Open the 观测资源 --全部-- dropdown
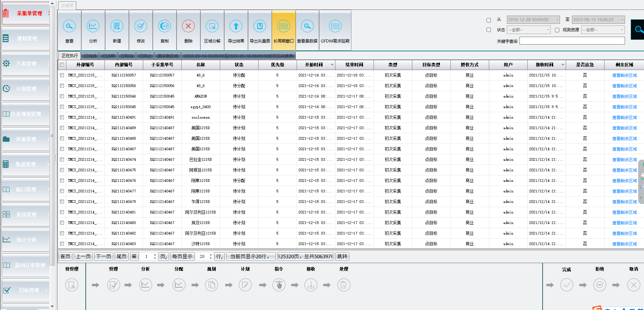 [x=622, y=30]
